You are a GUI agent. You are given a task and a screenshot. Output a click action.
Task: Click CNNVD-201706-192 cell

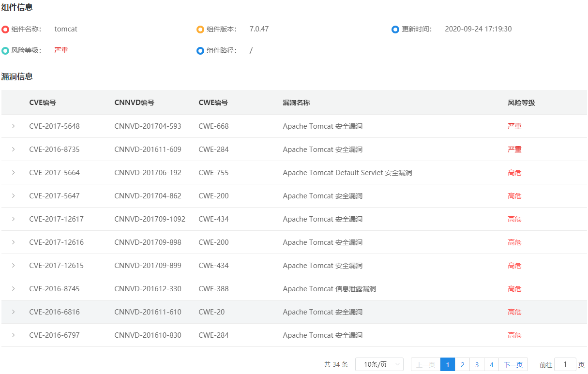(x=148, y=173)
